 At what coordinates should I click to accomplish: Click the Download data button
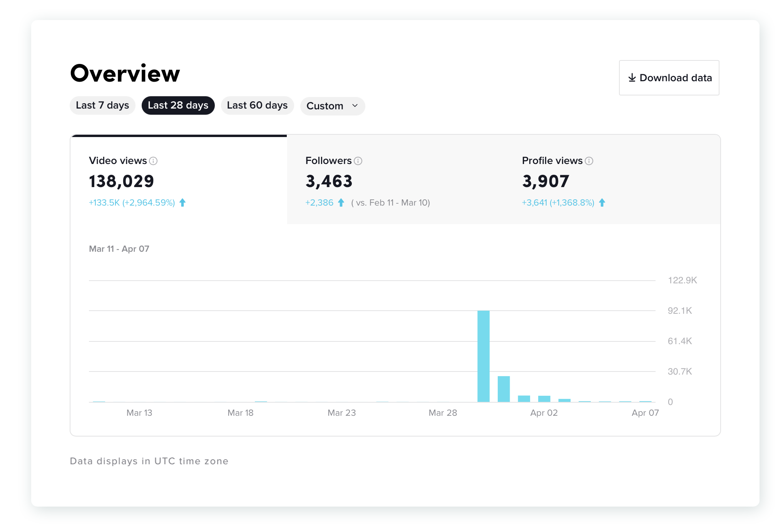tap(669, 78)
